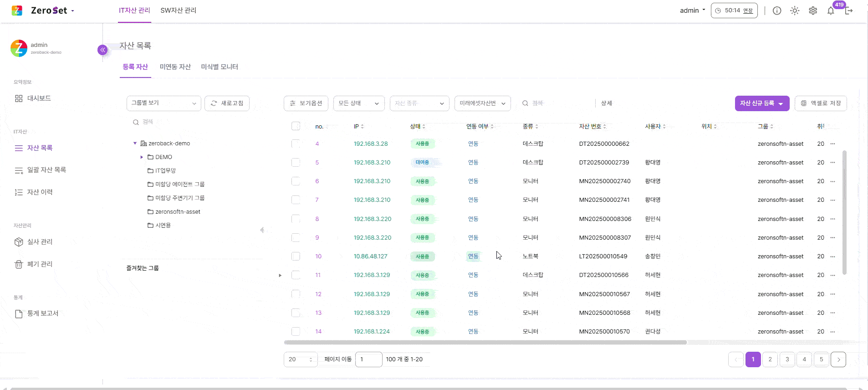868x390 pixels.
Task: Click the panel collapse arrow beside group tree
Action: (x=262, y=230)
